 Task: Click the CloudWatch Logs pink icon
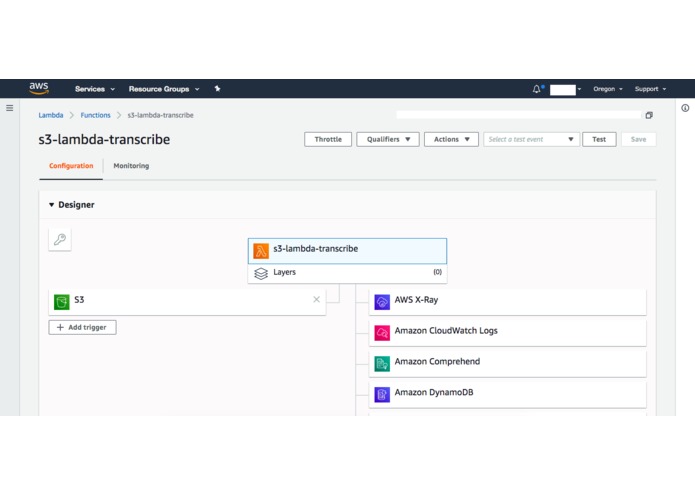[382, 333]
